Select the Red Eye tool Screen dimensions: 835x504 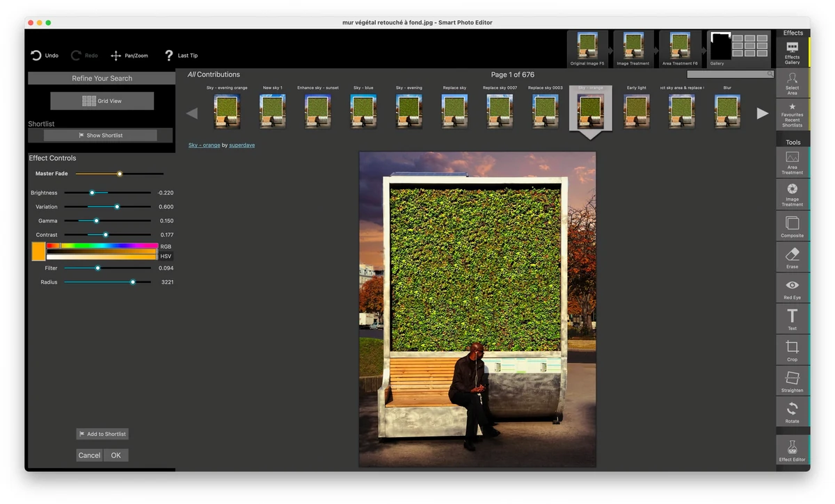click(x=792, y=288)
